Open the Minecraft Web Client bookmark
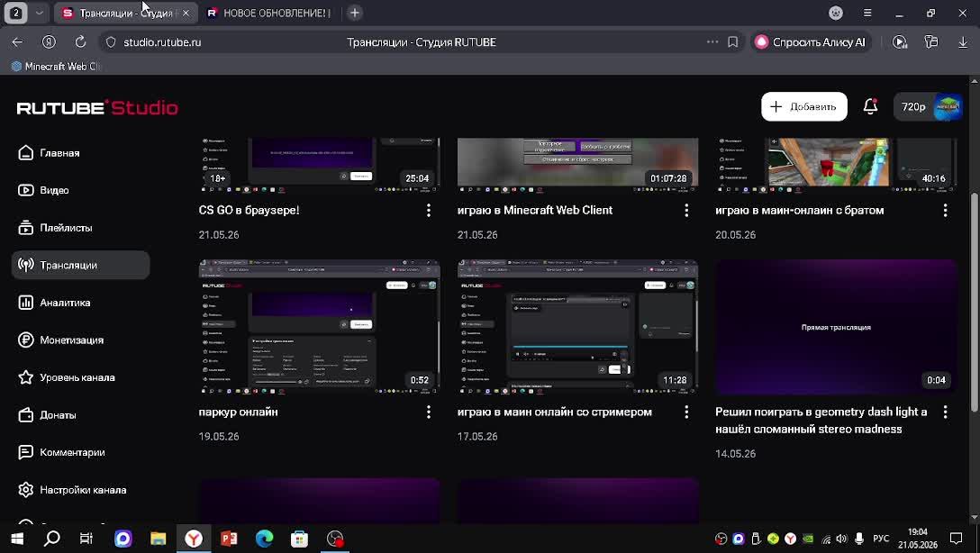Viewport: 980px width, 553px height. (x=56, y=67)
